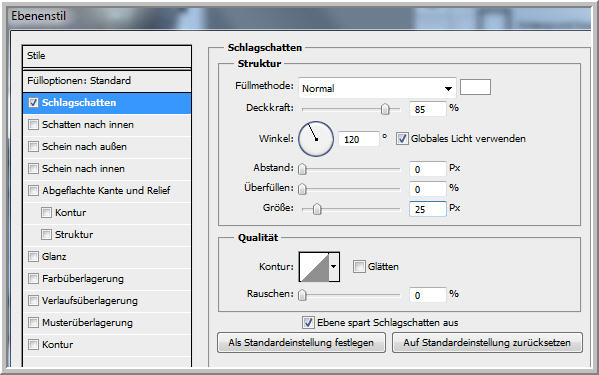Click the Abstand slider handle
Viewport: 599px width, 375px height.
point(302,169)
